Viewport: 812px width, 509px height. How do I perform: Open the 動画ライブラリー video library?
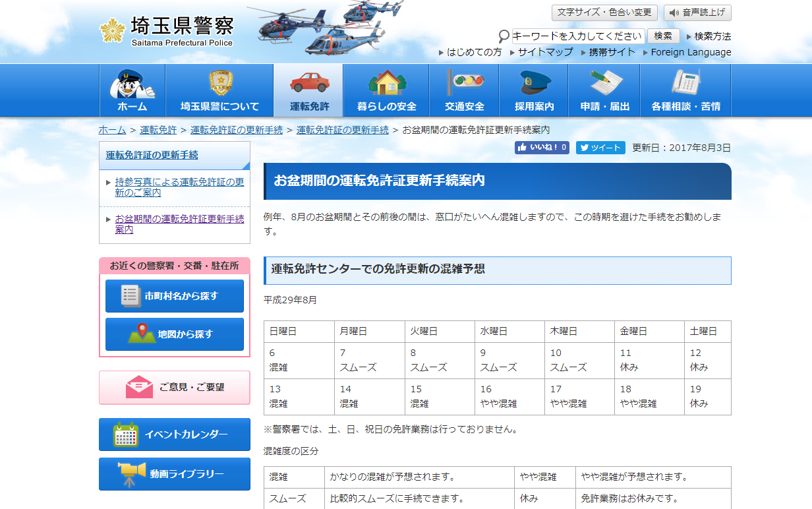174,473
